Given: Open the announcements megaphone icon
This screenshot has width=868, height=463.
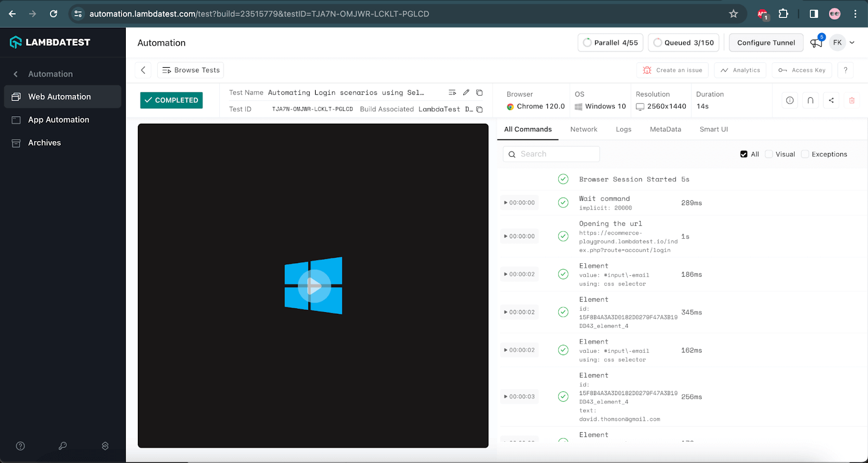Looking at the screenshot, I should tap(816, 43).
